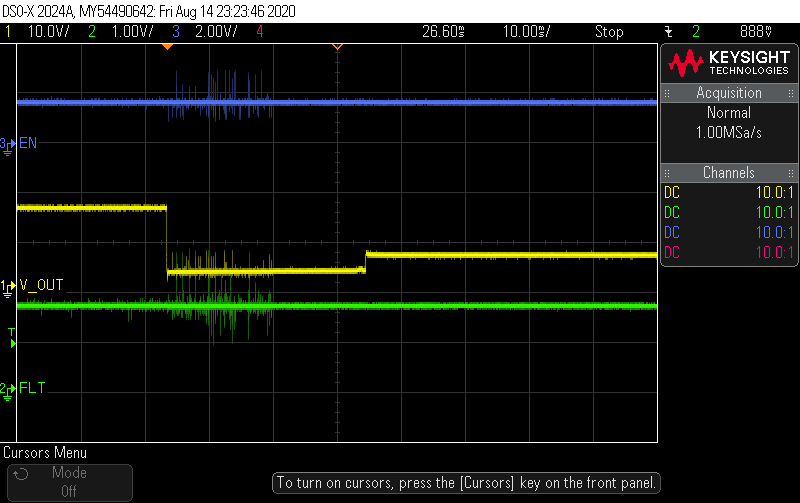Viewport: 800px width, 503px height.
Task: Click the Cursors Mode Off softkey
Action: 70,482
